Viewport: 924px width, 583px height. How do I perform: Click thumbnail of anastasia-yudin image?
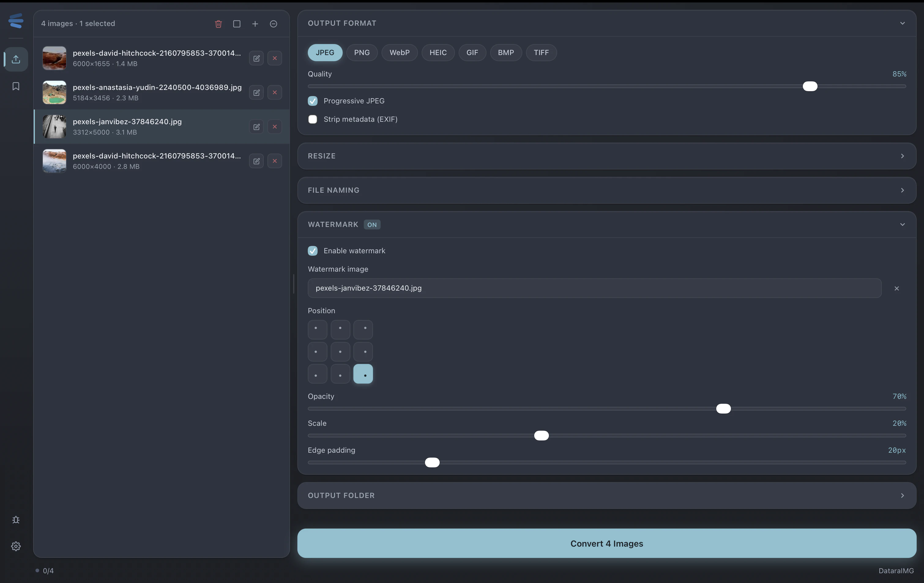click(54, 92)
